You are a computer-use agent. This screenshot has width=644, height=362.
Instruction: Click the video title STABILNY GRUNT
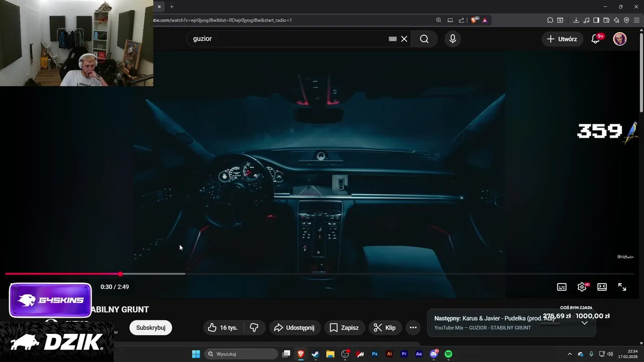[120, 309]
